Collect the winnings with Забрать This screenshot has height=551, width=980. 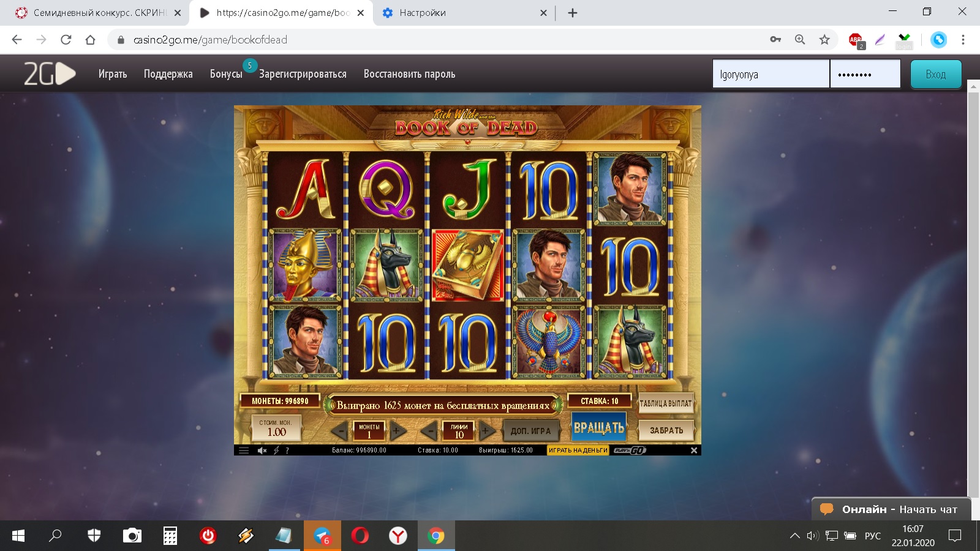click(666, 430)
